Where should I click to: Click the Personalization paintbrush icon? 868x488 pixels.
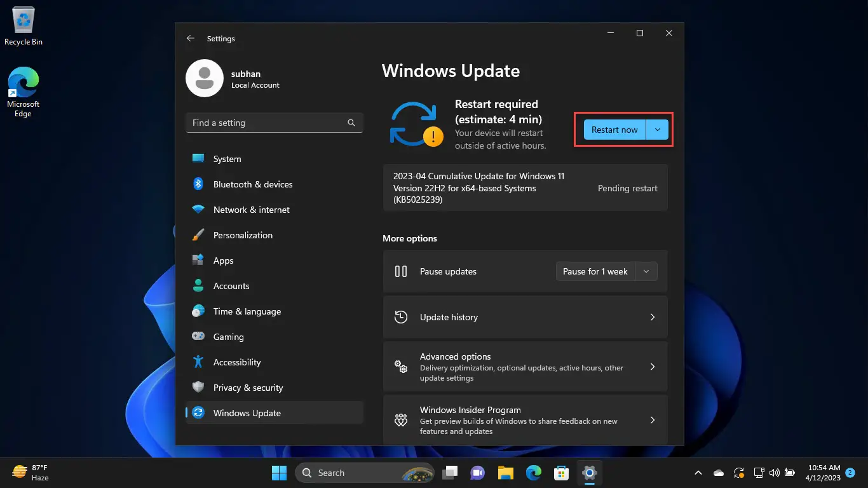[x=198, y=234]
